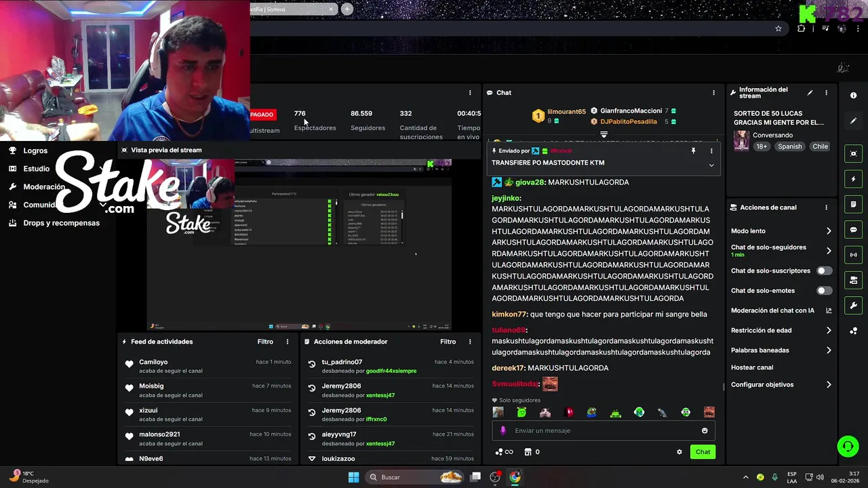
Task: Collapse chat leaderboard with down arrow
Action: tap(604, 135)
